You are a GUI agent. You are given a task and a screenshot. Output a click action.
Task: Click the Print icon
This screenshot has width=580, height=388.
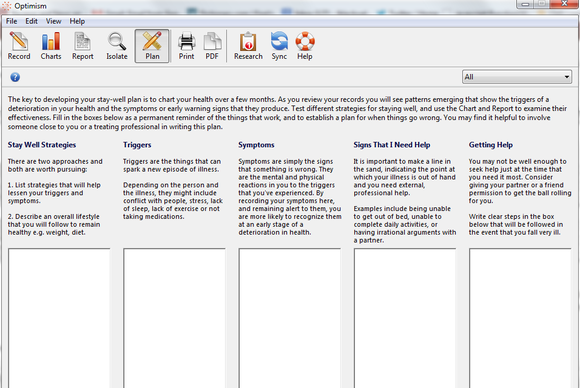[186, 46]
